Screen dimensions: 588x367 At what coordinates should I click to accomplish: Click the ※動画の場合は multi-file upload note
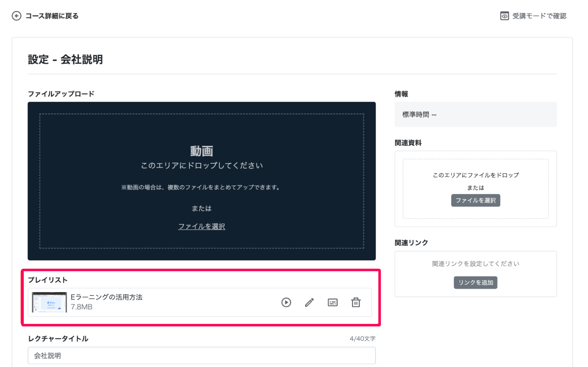pyautogui.click(x=202, y=187)
